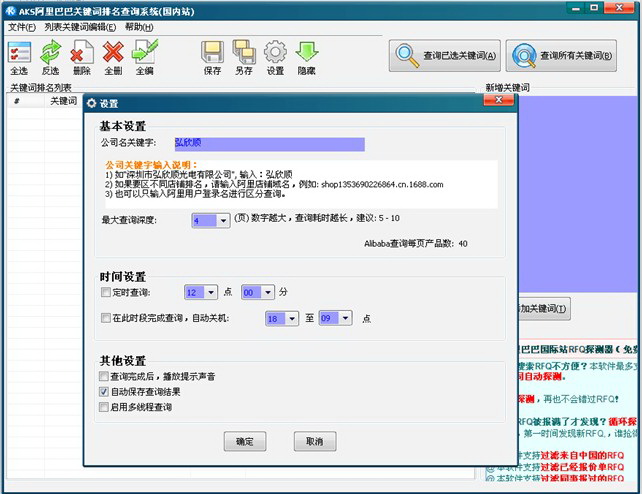The width and height of the screenshot is (642, 494).
Task: Close the 设置 dialog with the red X
Action: click(x=498, y=100)
